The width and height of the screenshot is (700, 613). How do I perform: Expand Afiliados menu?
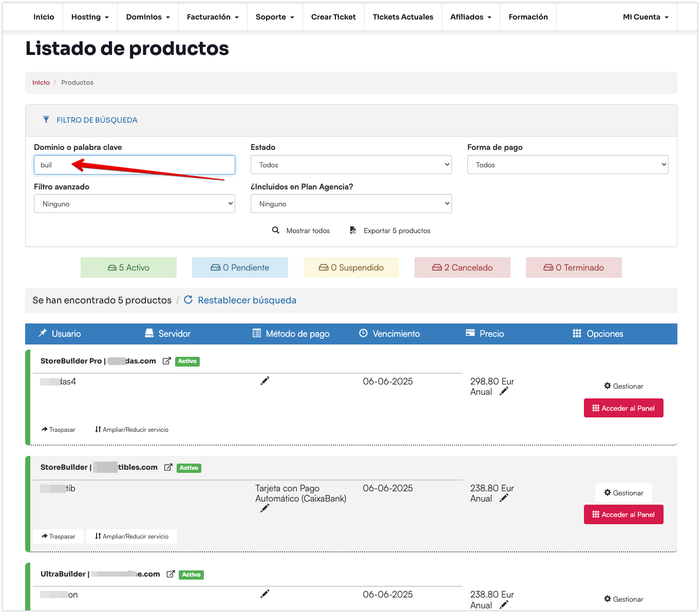(x=471, y=17)
